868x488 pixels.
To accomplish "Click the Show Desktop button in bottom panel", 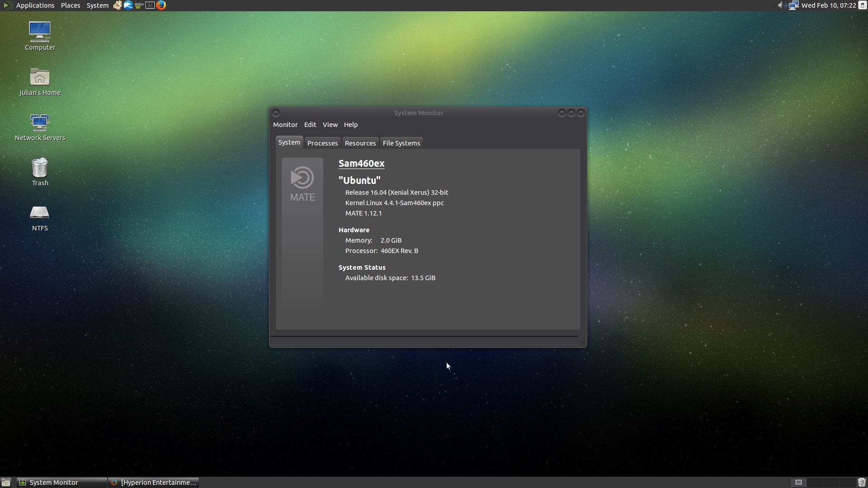I will (6, 483).
